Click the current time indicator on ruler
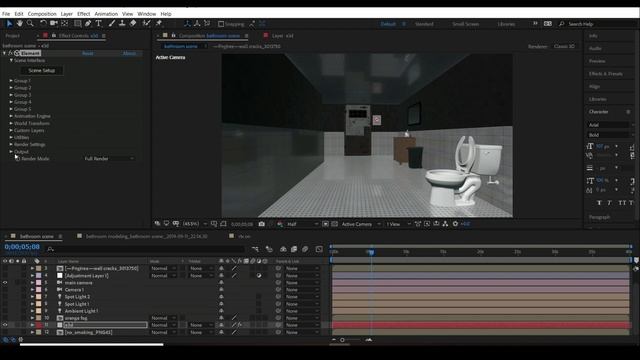Viewport: 640px width, 360px height. click(x=371, y=252)
